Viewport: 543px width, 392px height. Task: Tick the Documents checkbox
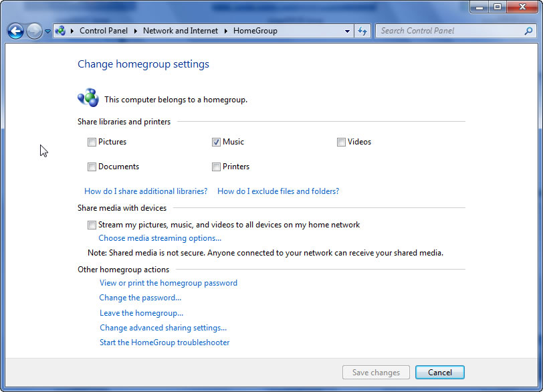pyautogui.click(x=92, y=167)
